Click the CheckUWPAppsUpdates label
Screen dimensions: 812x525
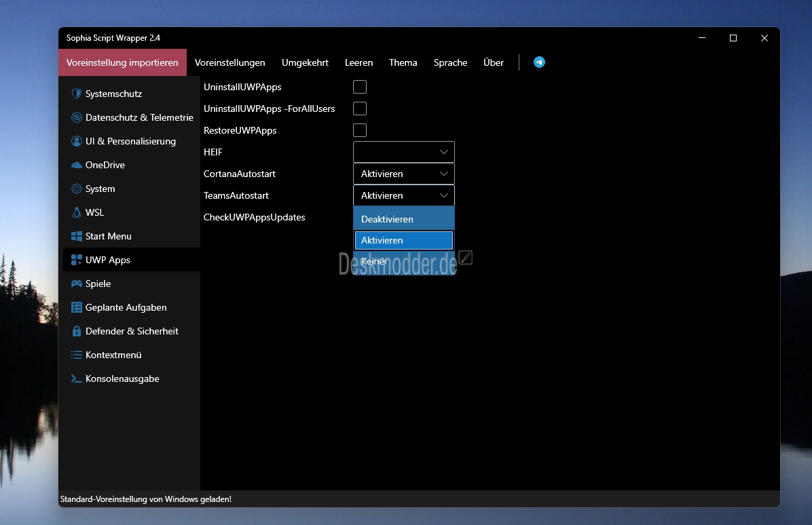(255, 217)
